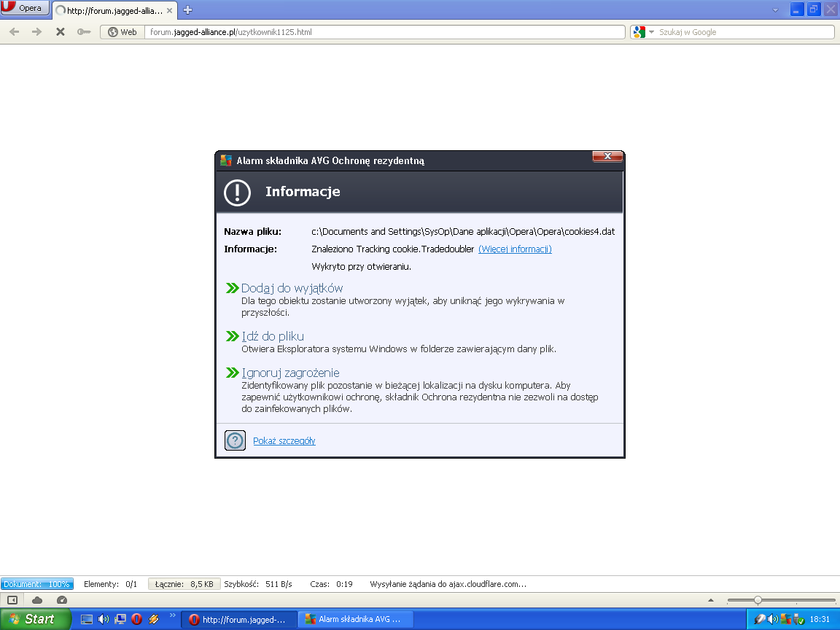The image size is (840, 630).
Task: Select Ignoruj zagrożenie option
Action: point(290,373)
